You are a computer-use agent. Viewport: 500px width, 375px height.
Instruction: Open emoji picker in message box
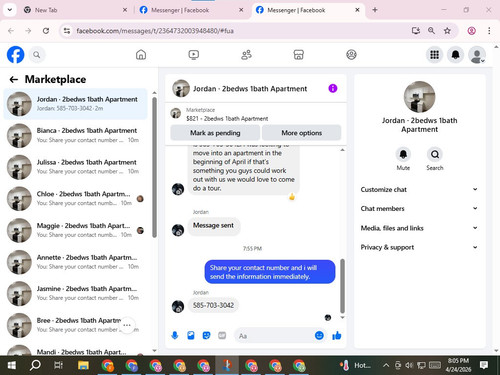[x=319, y=335]
